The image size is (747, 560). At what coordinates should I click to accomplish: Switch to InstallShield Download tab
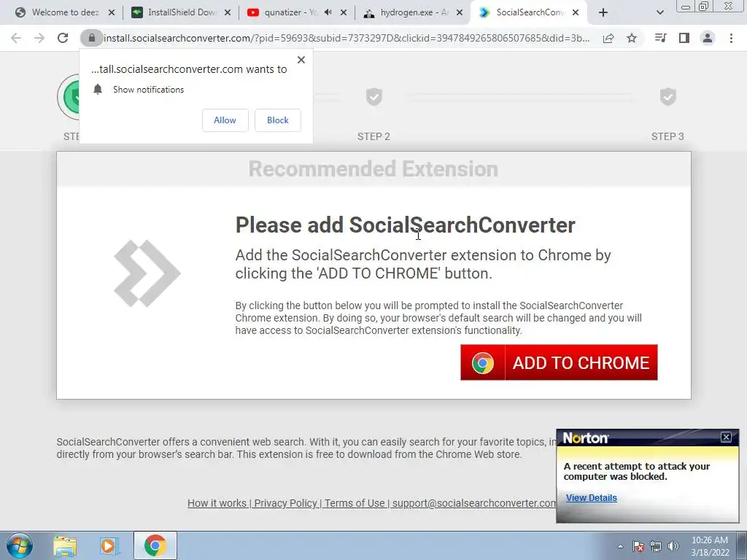[x=181, y=13]
